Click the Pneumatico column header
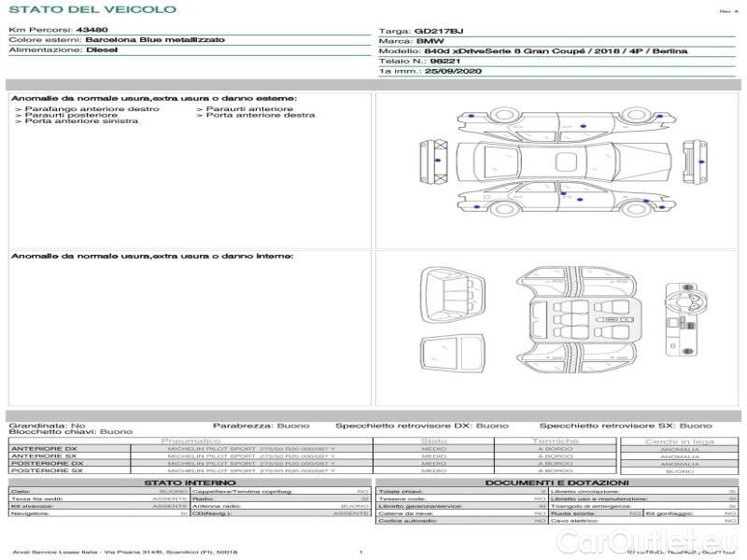 click(x=191, y=441)
